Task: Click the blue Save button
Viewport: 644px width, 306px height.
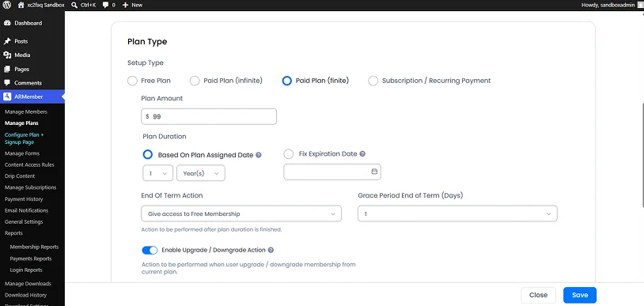Action: (580, 295)
